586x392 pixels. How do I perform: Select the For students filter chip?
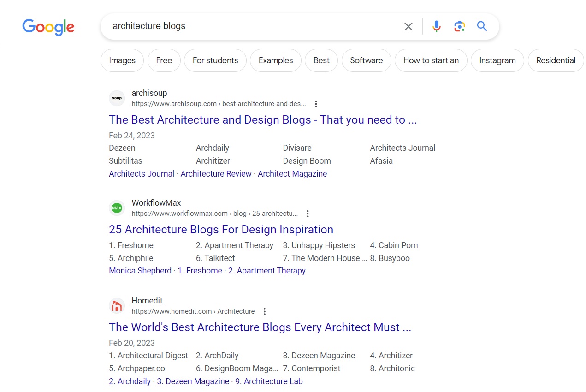tap(215, 60)
